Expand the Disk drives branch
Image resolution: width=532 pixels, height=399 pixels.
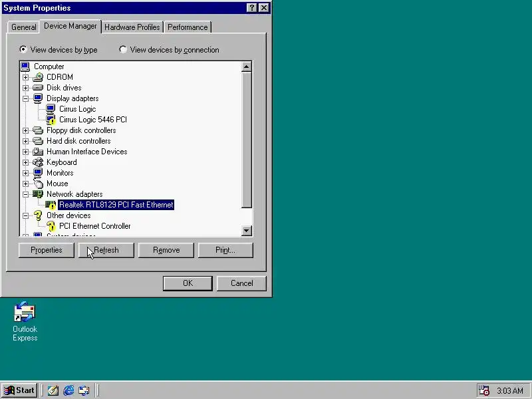[25, 88]
